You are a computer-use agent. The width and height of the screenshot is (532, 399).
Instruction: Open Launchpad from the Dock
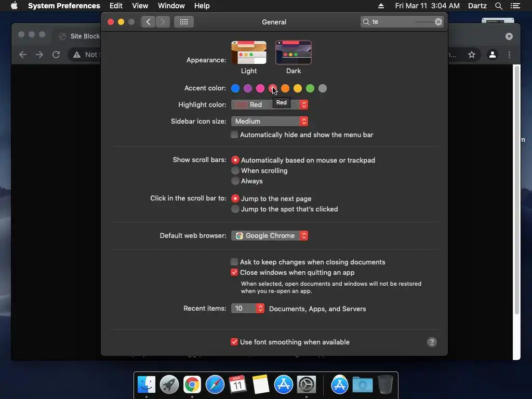[x=169, y=385]
